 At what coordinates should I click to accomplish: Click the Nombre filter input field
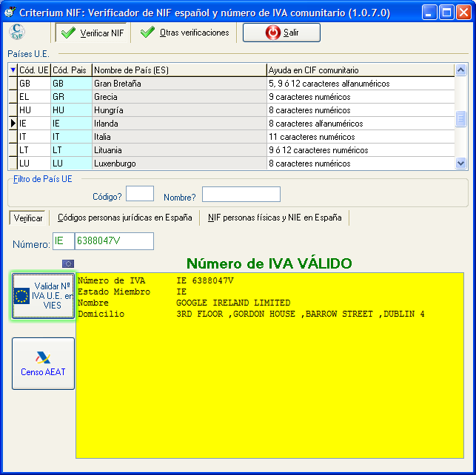coord(241,194)
